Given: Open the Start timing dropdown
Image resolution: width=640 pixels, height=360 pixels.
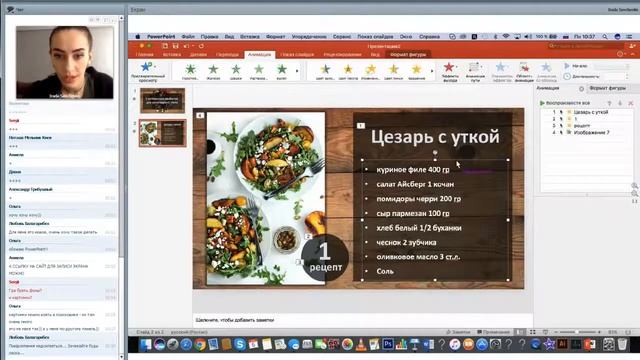Looking at the screenshot, I should pos(611,66).
